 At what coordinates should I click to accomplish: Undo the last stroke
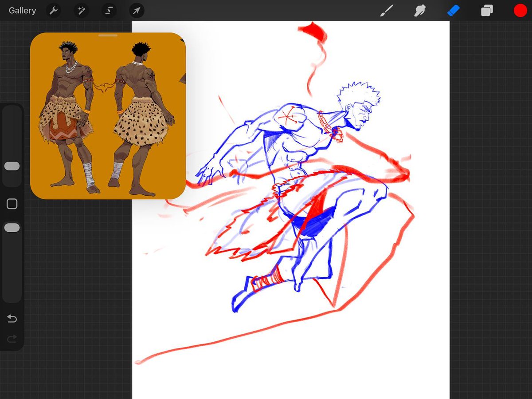(12, 319)
